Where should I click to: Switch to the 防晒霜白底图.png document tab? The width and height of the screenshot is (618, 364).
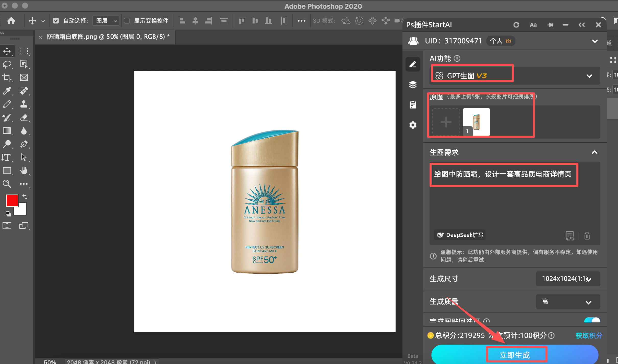(x=108, y=37)
